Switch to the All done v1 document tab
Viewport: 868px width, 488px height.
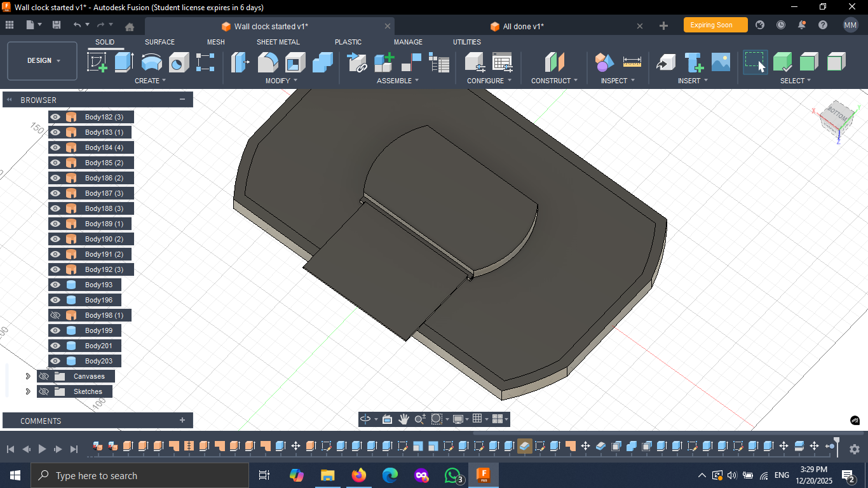[x=523, y=26]
